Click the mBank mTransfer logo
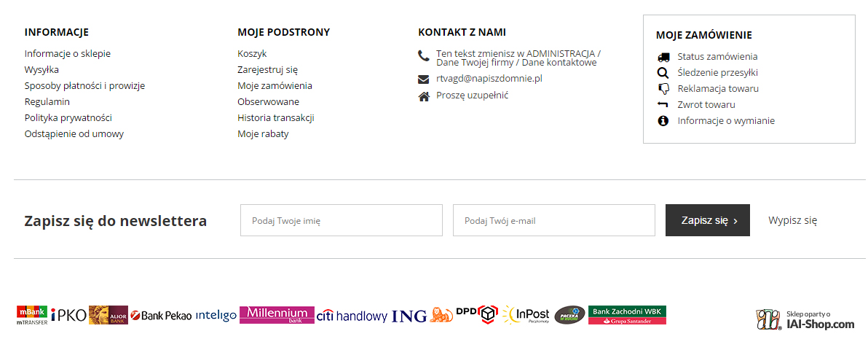The width and height of the screenshot is (868, 350). (32, 315)
